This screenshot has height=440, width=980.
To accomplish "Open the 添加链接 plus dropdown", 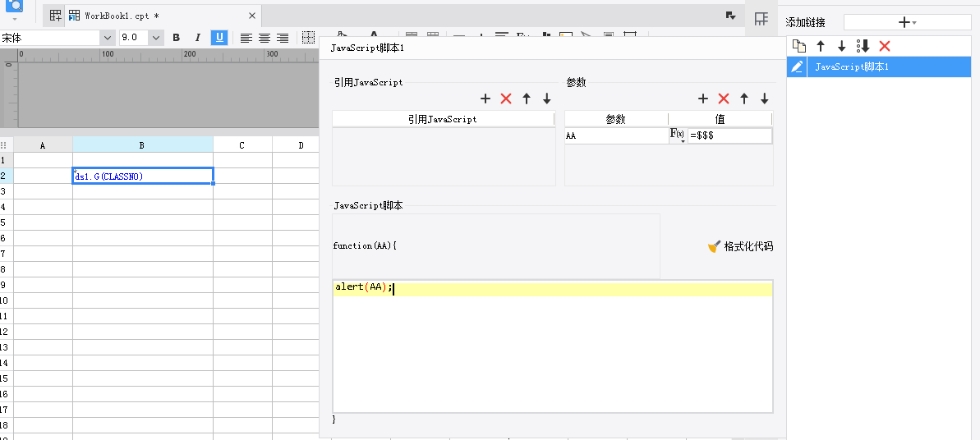I will click(x=907, y=22).
